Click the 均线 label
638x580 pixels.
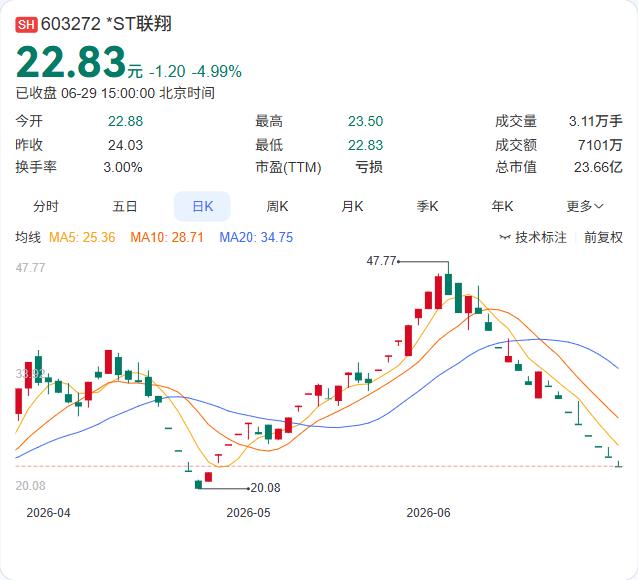[28, 237]
